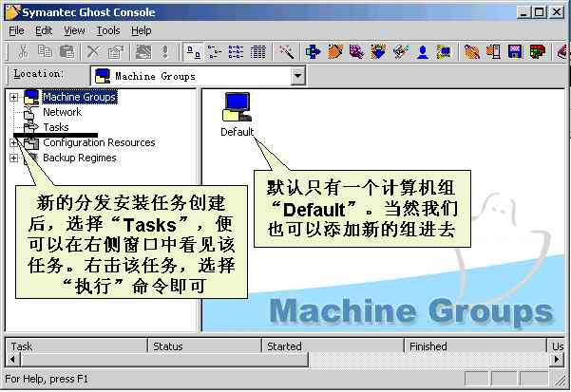
Task: Select Network in the tree
Action: [x=63, y=112]
